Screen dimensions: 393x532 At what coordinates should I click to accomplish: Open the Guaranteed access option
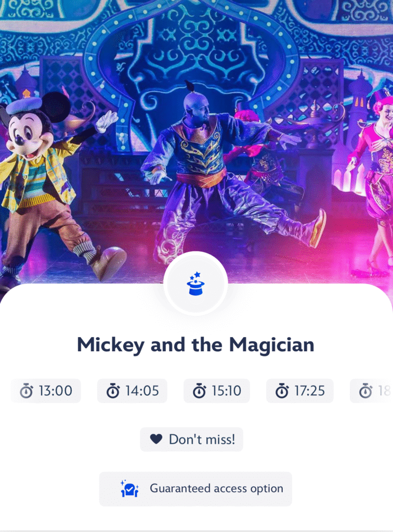coord(195,489)
